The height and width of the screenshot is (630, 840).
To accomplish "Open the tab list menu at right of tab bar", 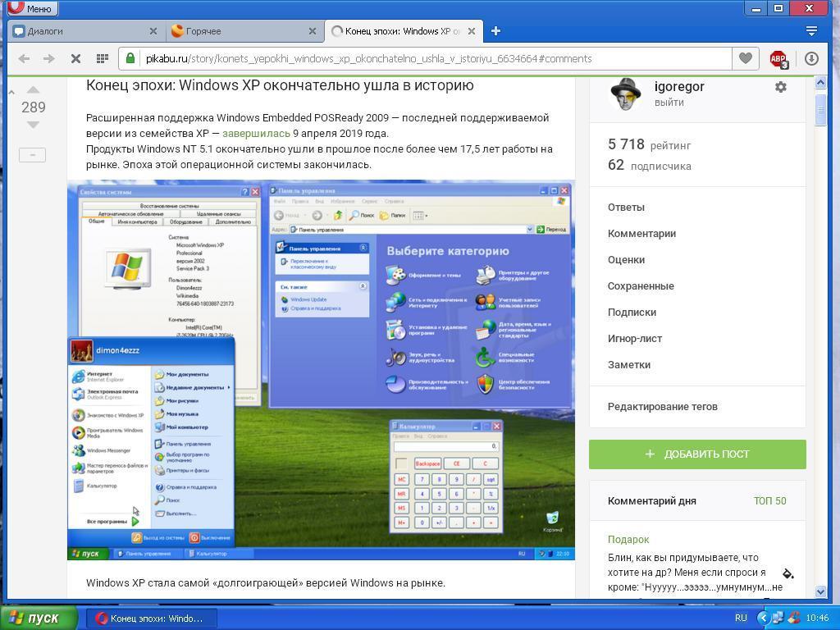I will tap(811, 31).
